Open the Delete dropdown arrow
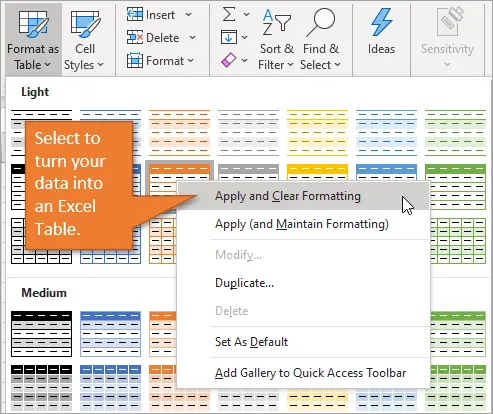The height and width of the screenshot is (414, 493). (192, 37)
